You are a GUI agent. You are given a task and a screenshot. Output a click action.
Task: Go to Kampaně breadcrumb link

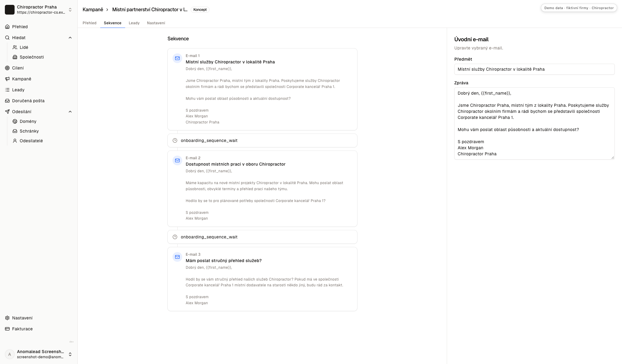coord(93,10)
